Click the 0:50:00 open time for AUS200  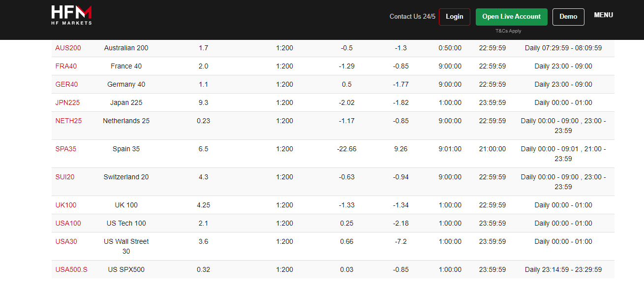click(450, 48)
